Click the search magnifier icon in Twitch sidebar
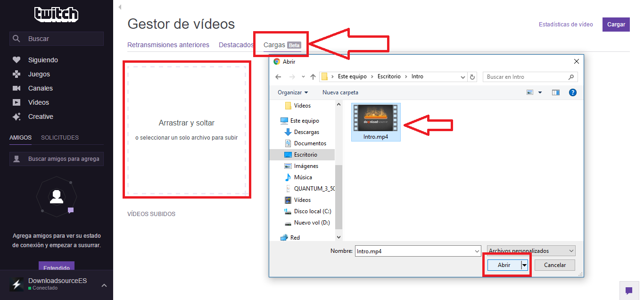This screenshot has height=300, width=644. tap(17, 39)
